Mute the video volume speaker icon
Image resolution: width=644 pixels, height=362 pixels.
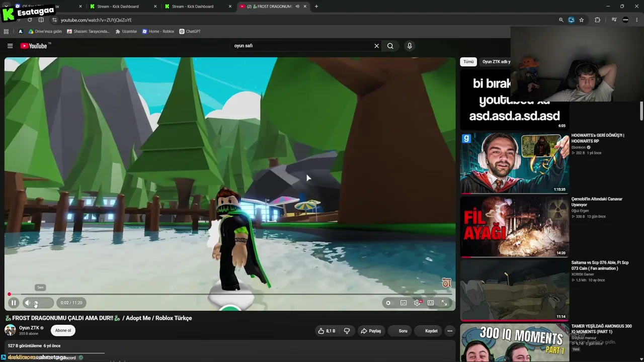pyautogui.click(x=28, y=303)
